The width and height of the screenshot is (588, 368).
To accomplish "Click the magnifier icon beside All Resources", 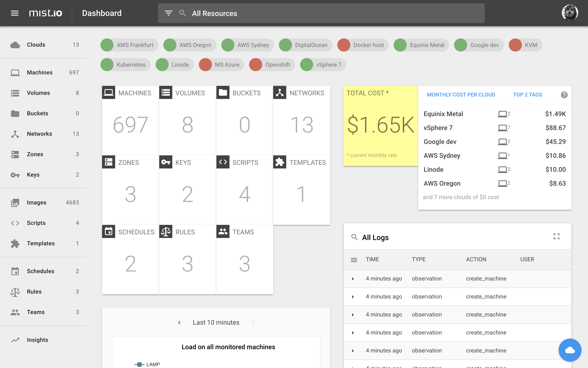I will coord(183,13).
